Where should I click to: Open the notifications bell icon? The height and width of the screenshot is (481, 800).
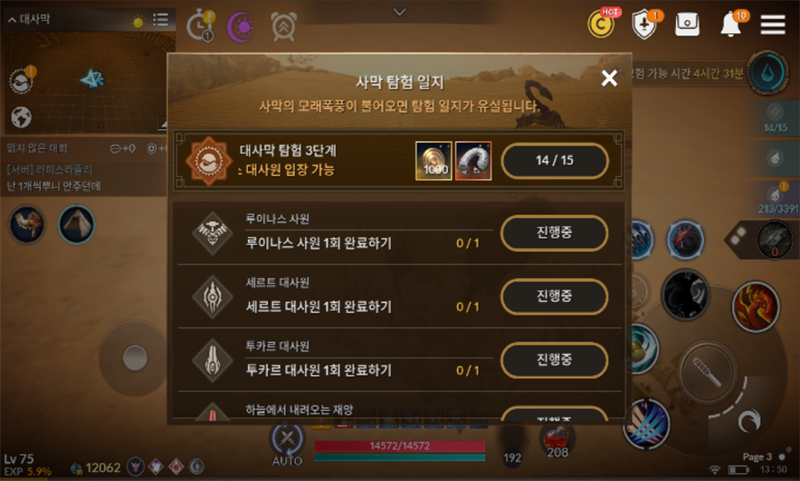tap(732, 23)
